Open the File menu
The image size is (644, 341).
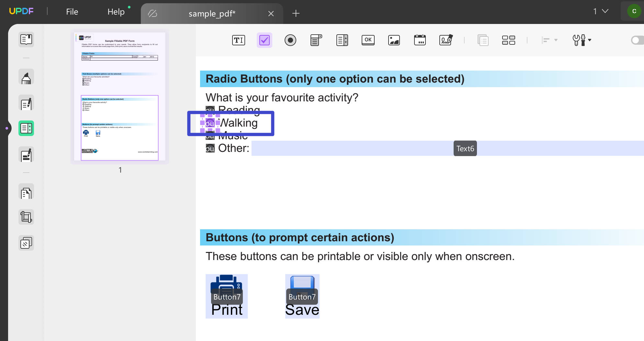pyautogui.click(x=72, y=11)
